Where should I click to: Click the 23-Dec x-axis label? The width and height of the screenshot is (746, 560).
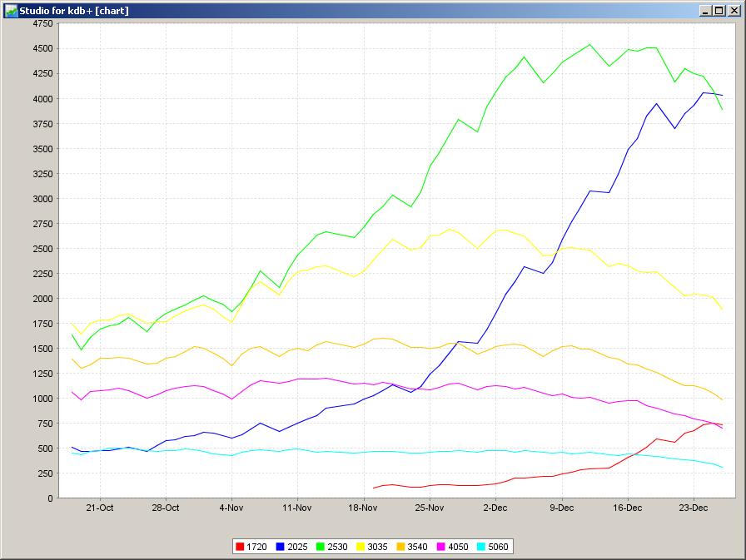694,508
